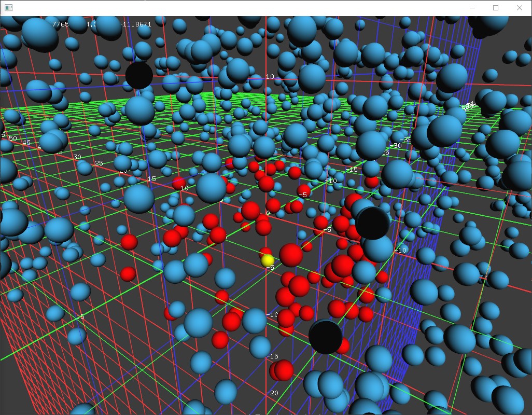Close the 3D viewer window
Screen dimensions: 532x415
click(520, 8)
